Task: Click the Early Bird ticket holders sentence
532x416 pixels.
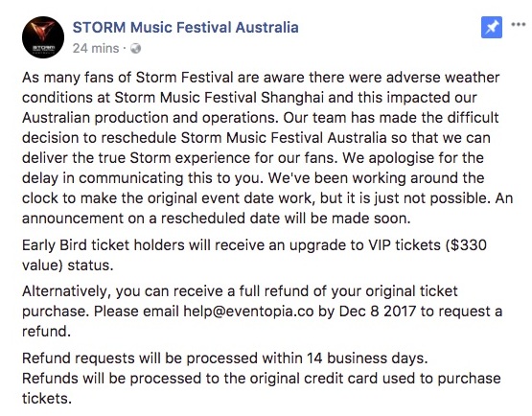Action: click(254, 255)
